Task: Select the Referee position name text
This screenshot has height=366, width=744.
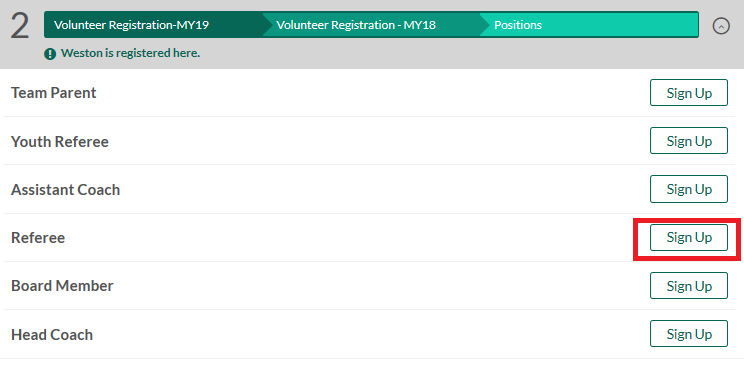Action: click(x=38, y=238)
